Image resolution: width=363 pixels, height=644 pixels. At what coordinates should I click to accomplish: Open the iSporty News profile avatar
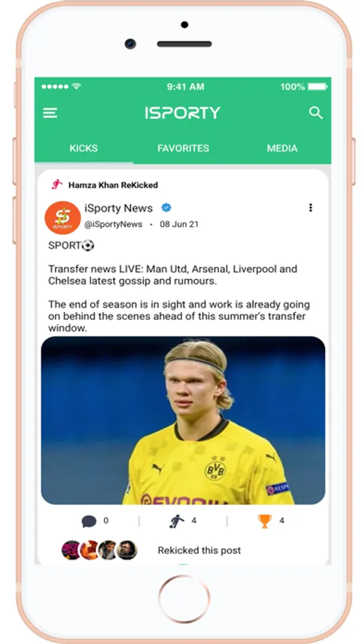pos(62,218)
